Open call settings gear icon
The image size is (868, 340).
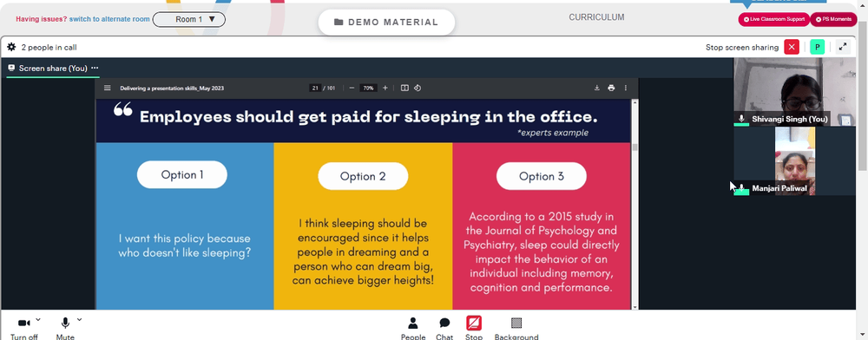[x=11, y=48]
